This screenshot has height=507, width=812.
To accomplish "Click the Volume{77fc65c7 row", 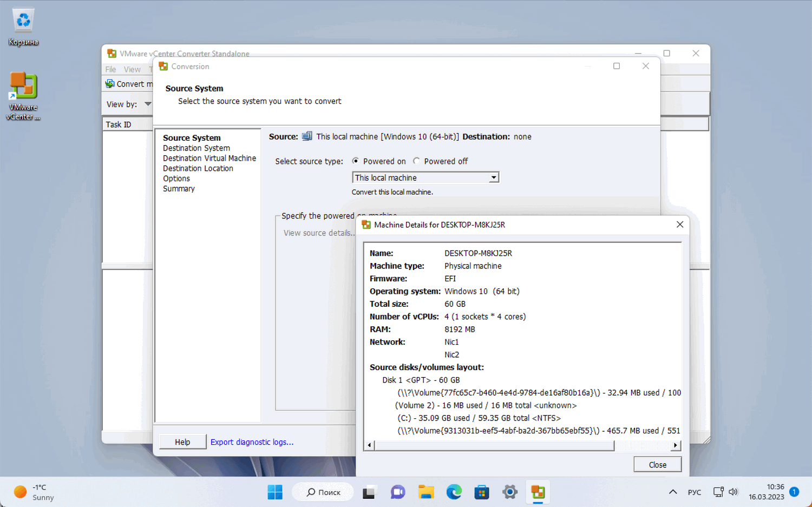I will pyautogui.click(x=539, y=393).
